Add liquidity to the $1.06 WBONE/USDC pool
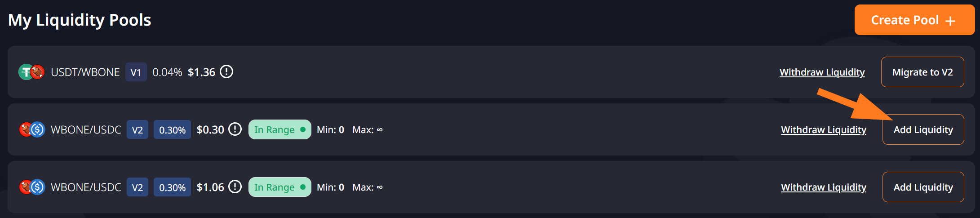980x218 pixels. point(923,187)
